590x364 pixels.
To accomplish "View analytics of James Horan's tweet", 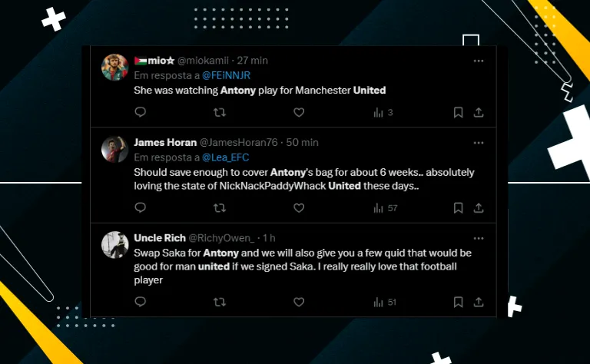I will point(385,207).
